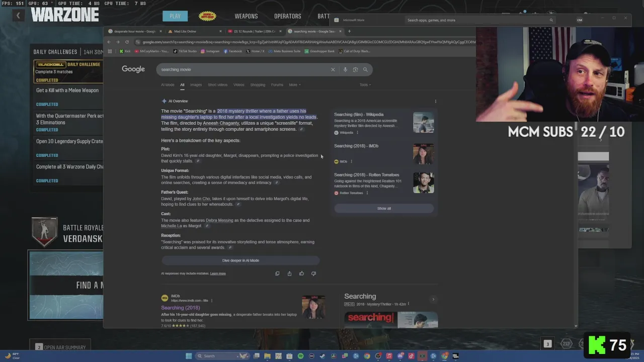Viewport: 644px width, 362px height.
Task: Give thumbs down to AI Overview
Action: (x=313, y=274)
